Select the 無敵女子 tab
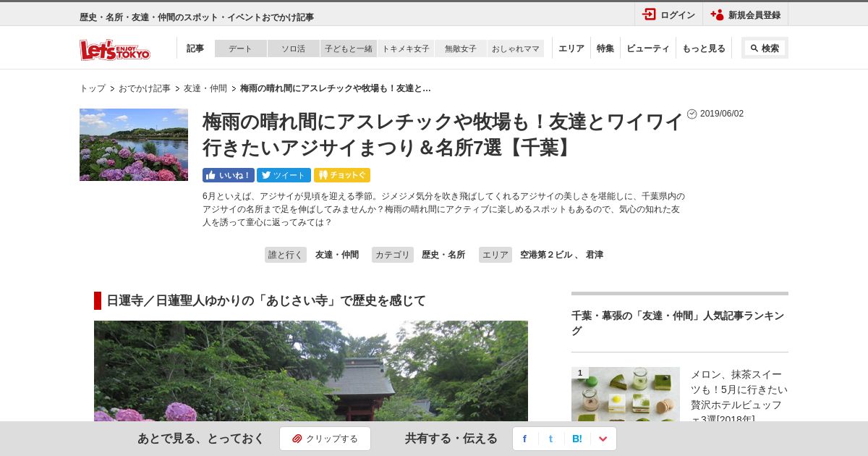Image resolution: width=868 pixels, height=456 pixels. tap(461, 48)
